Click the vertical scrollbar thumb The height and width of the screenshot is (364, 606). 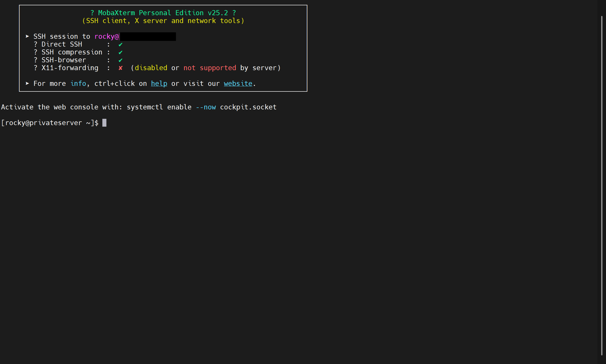[602, 185]
